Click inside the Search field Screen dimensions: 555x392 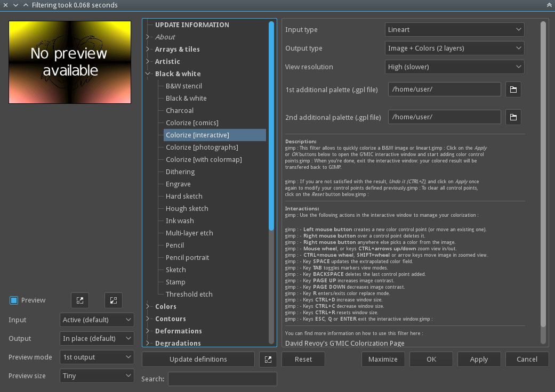tap(222, 379)
